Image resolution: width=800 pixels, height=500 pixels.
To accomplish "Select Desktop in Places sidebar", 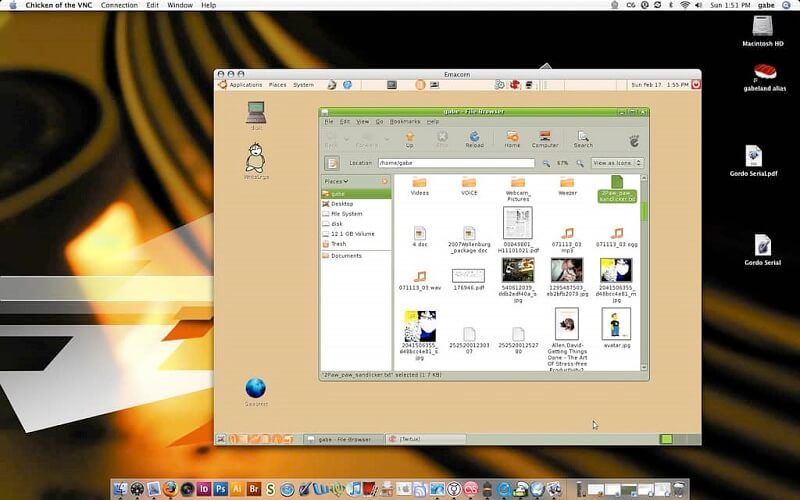I will [x=356, y=204].
